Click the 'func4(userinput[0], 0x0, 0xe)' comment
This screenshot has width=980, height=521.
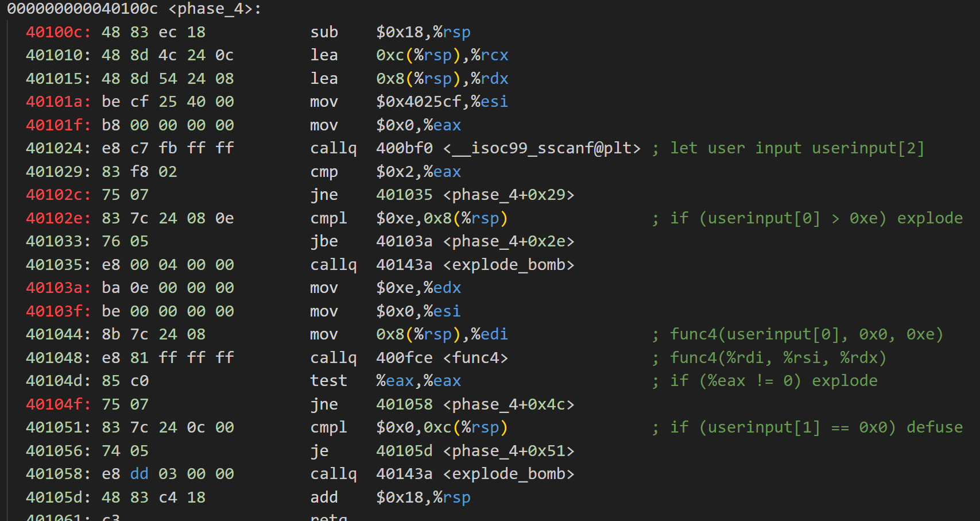pyautogui.click(x=806, y=334)
